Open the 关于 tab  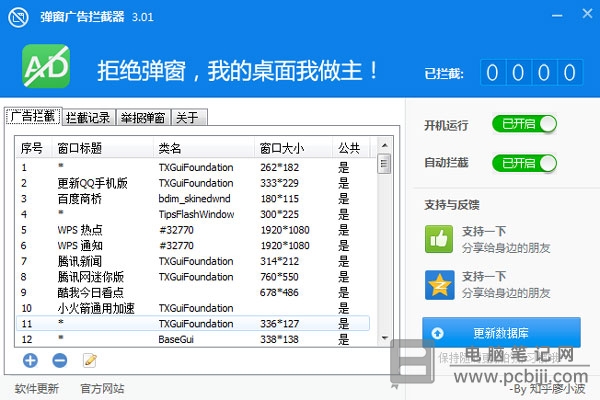pos(189,118)
